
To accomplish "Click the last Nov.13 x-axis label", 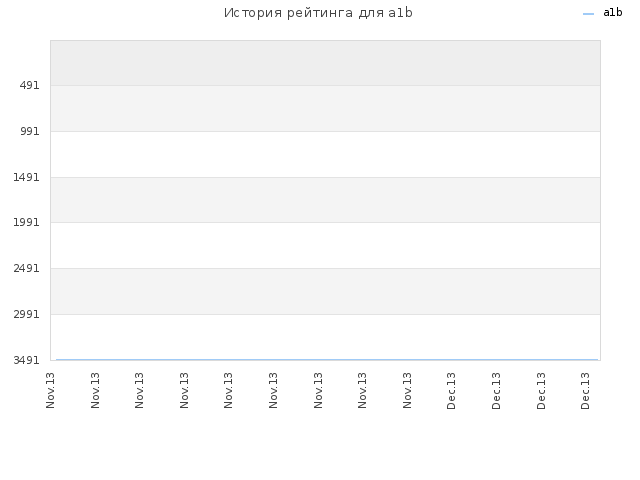I will (x=407, y=390).
